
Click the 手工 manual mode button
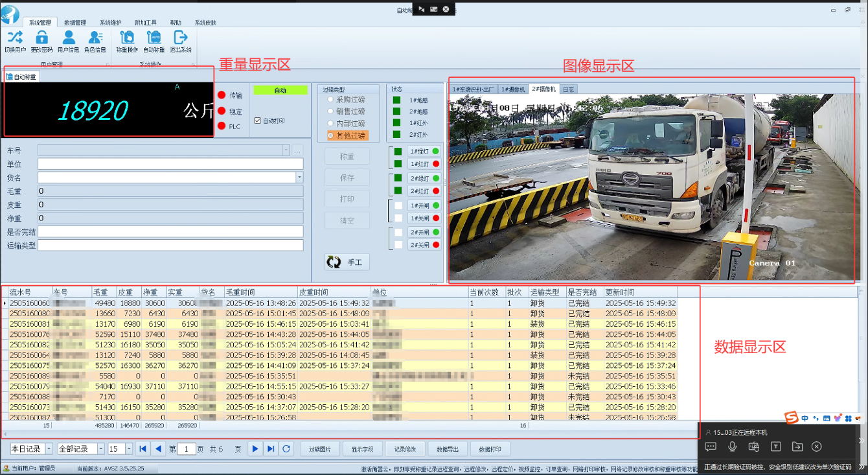coord(347,262)
